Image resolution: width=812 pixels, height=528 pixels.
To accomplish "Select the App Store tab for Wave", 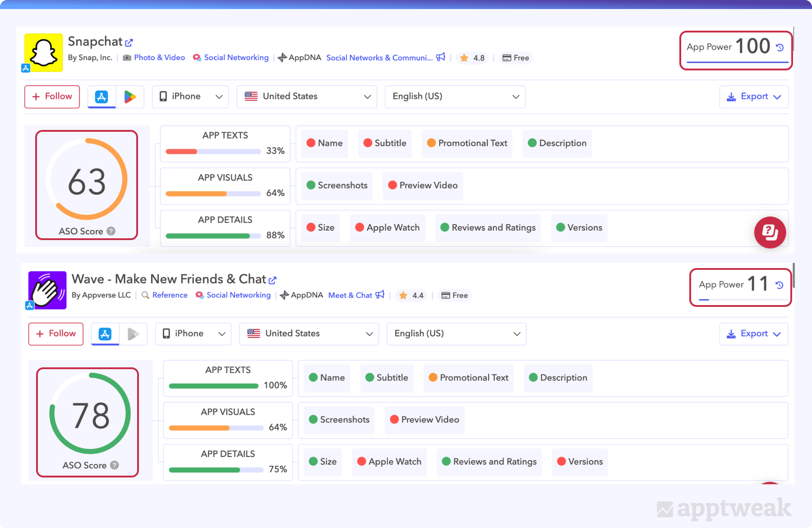I will [x=105, y=334].
